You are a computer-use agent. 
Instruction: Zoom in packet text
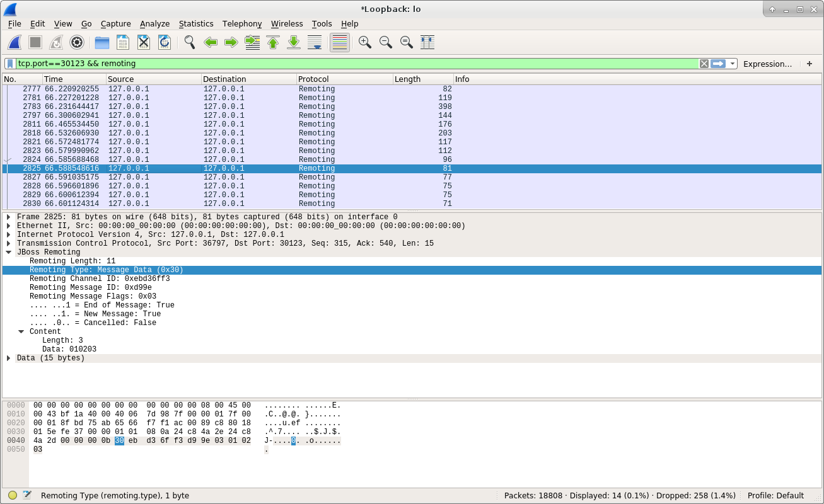[365, 42]
